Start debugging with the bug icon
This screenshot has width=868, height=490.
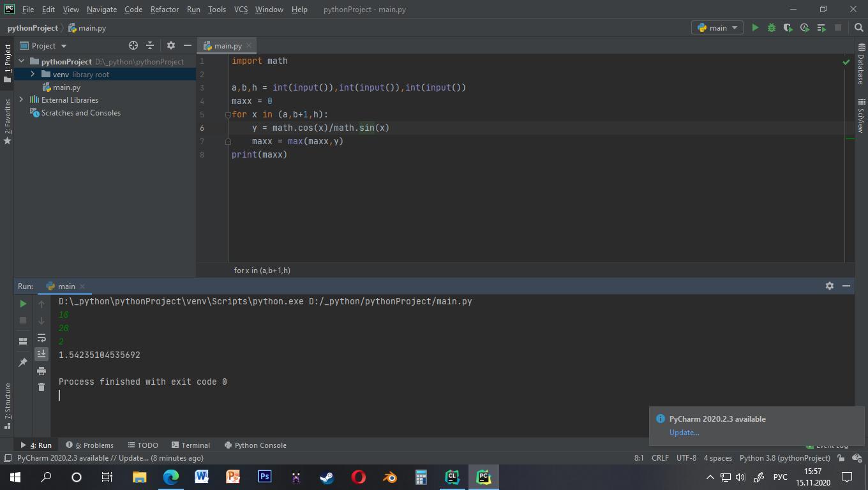(x=772, y=27)
